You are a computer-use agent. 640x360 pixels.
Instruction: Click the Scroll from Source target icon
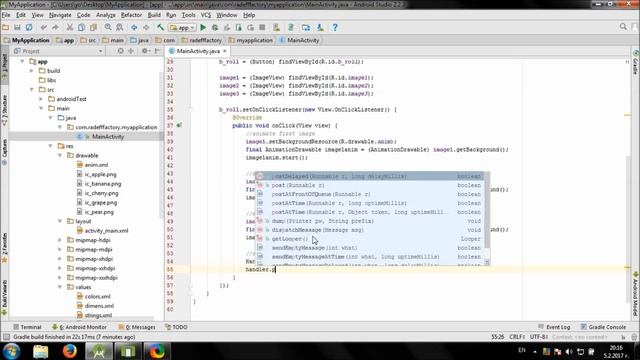point(120,51)
